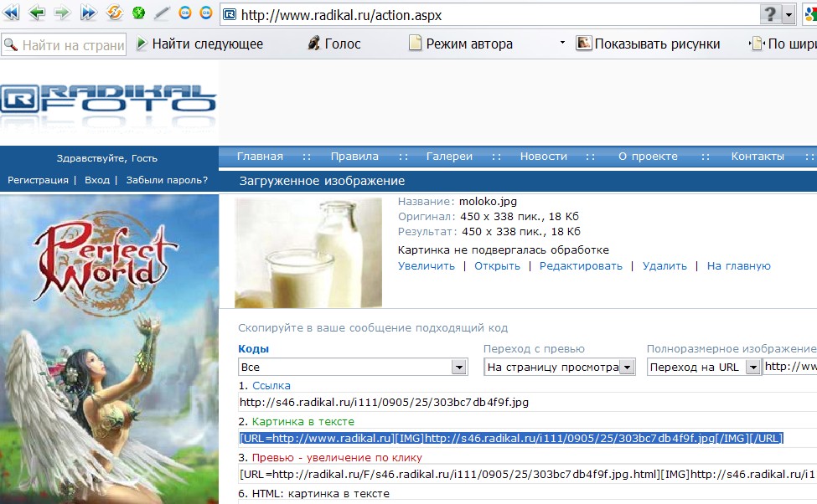Click the green globe home icon
The width and height of the screenshot is (817, 504).
pos(138,13)
